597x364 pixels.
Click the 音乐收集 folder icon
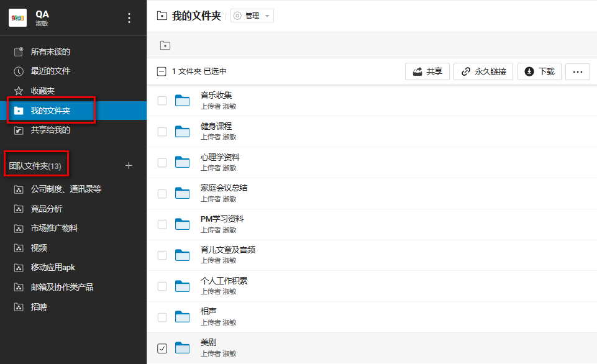tap(183, 100)
